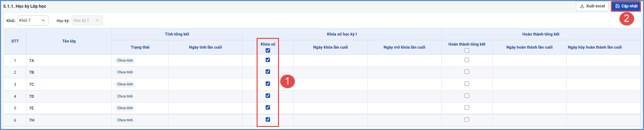Viewport: 644px width, 130px height.
Task: Tick Hoàn thành tổng kết for 7D
Action: coord(467,96)
